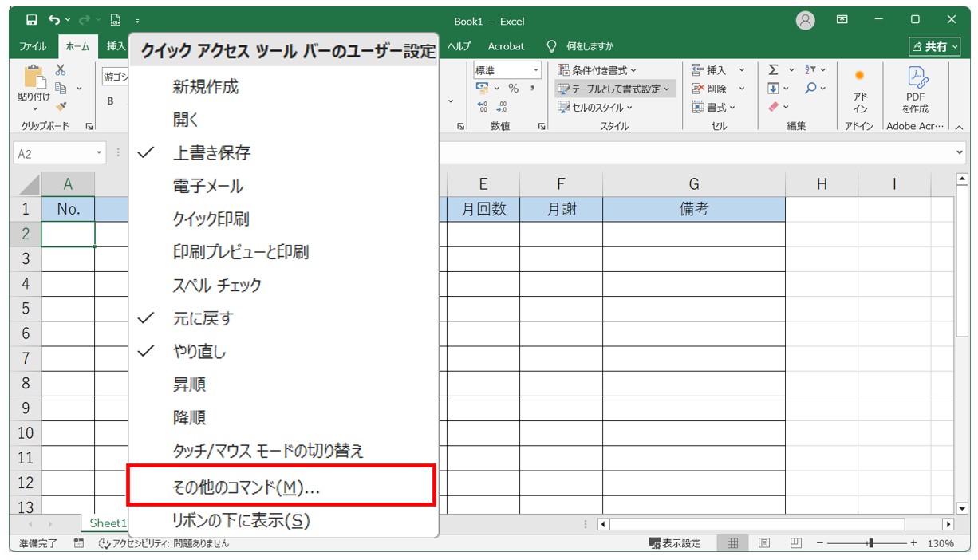Click the AutoSum sigma icon
The height and width of the screenshot is (560, 978).
coord(773,70)
